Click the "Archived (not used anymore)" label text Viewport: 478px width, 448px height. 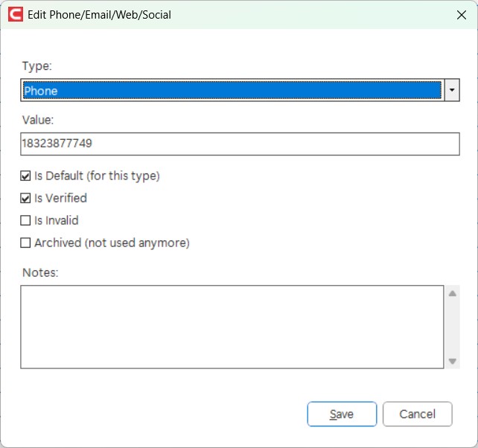112,243
